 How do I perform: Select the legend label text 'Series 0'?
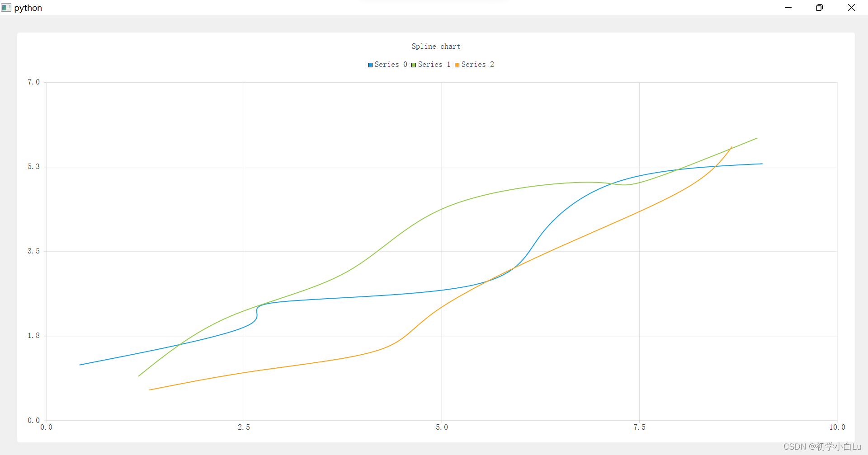coord(391,65)
